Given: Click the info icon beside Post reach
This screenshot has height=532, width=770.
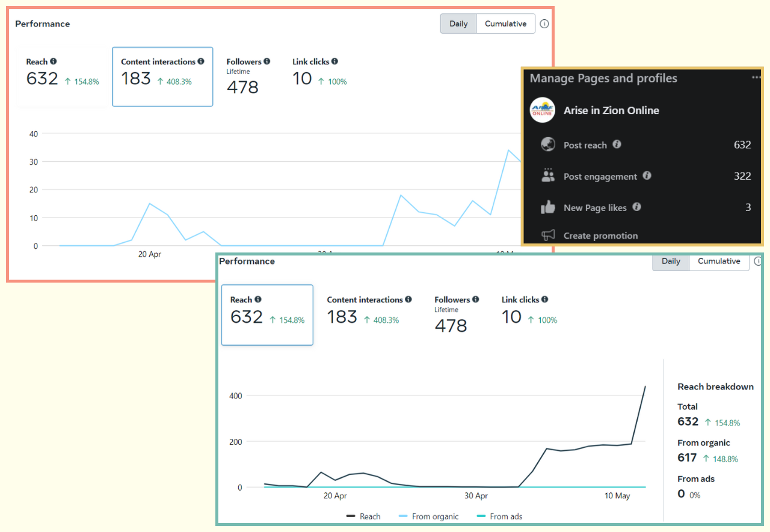Looking at the screenshot, I should click(x=617, y=144).
